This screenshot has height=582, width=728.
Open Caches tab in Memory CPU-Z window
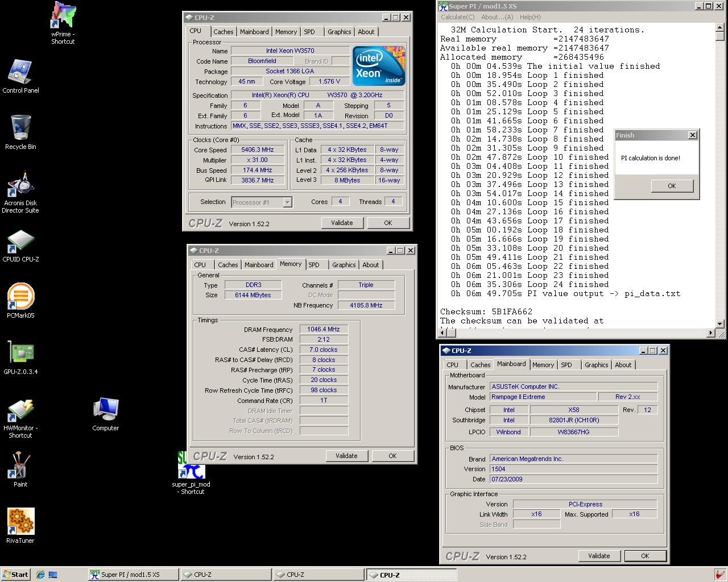227,265
